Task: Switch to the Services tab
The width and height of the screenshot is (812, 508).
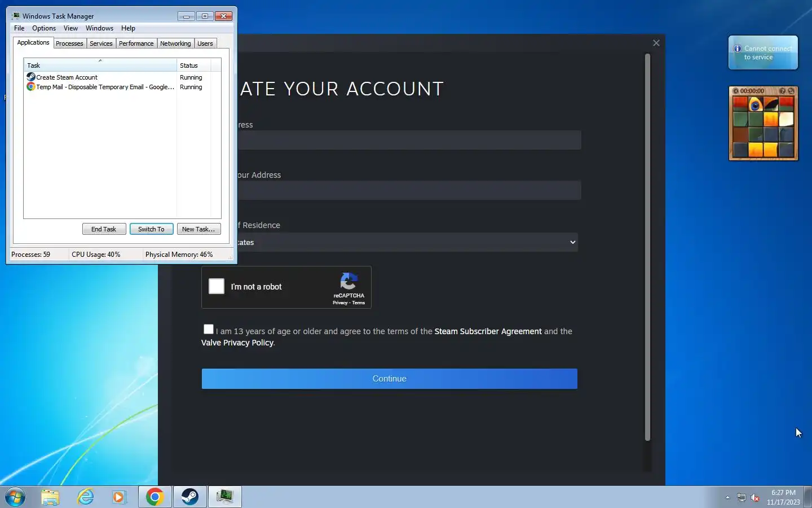Action: 101,43
